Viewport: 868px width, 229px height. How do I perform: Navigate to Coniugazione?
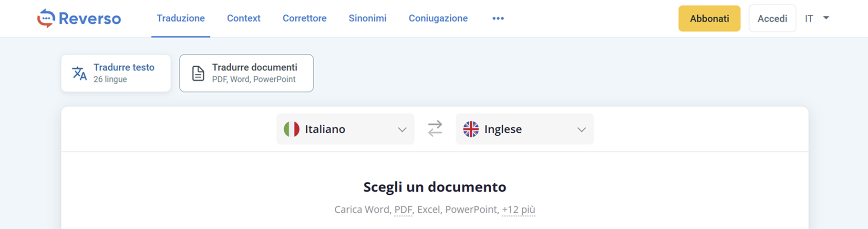click(x=438, y=19)
